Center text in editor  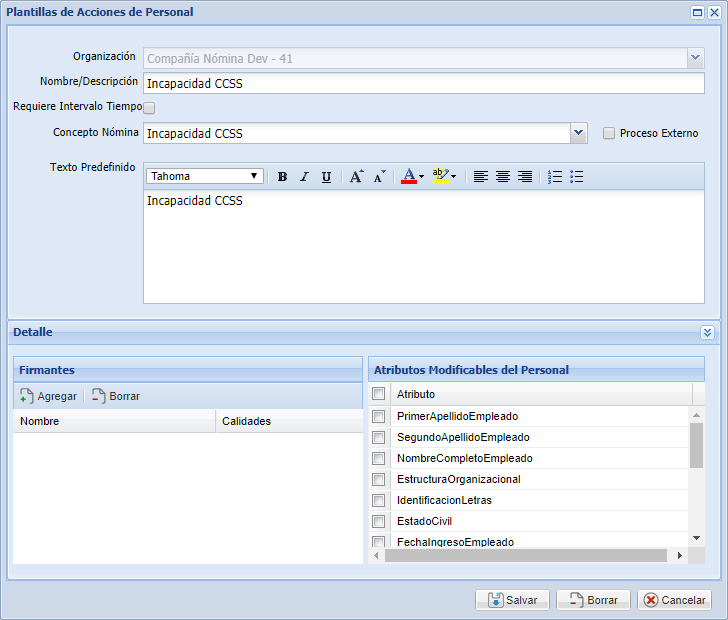[503, 176]
